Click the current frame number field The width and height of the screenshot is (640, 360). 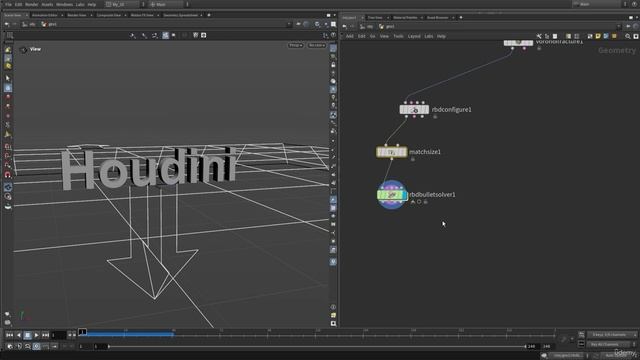coord(58,336)
